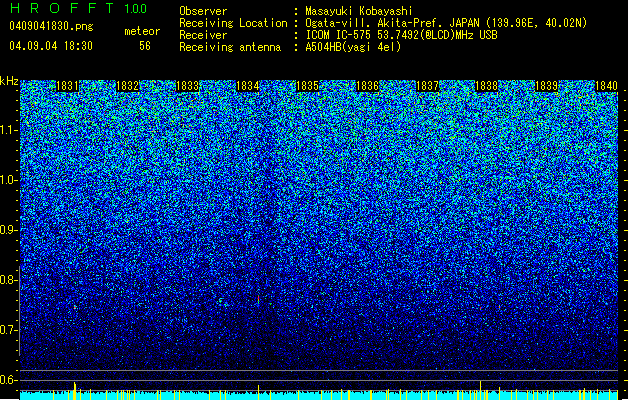Click the Observer field label

pos(203,11)
